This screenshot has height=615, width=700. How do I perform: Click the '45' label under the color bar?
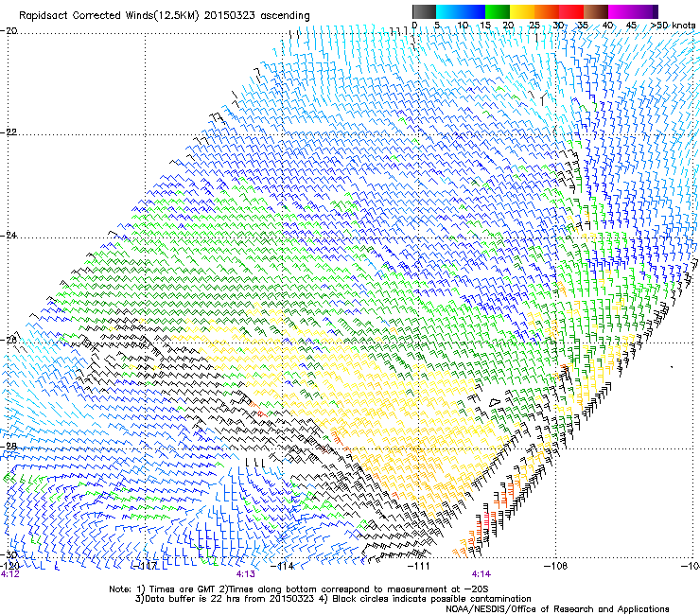click(631, 26)
